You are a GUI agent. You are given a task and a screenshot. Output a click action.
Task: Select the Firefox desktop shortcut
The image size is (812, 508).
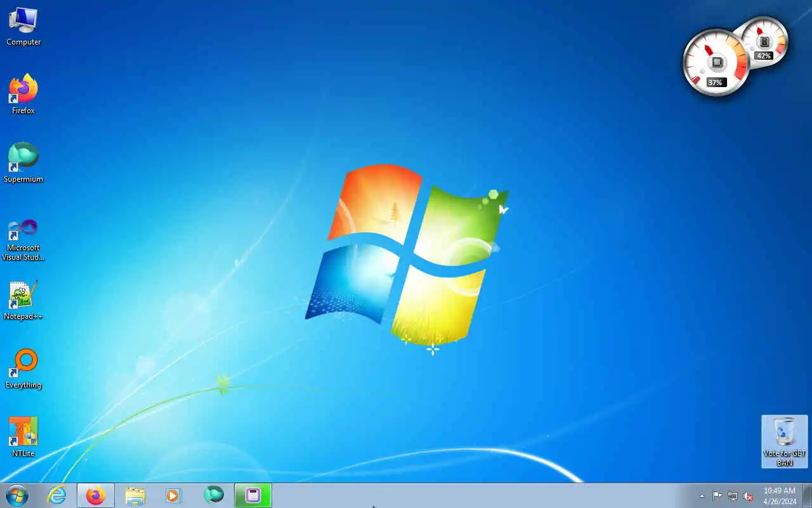click(x=23, y=94)
